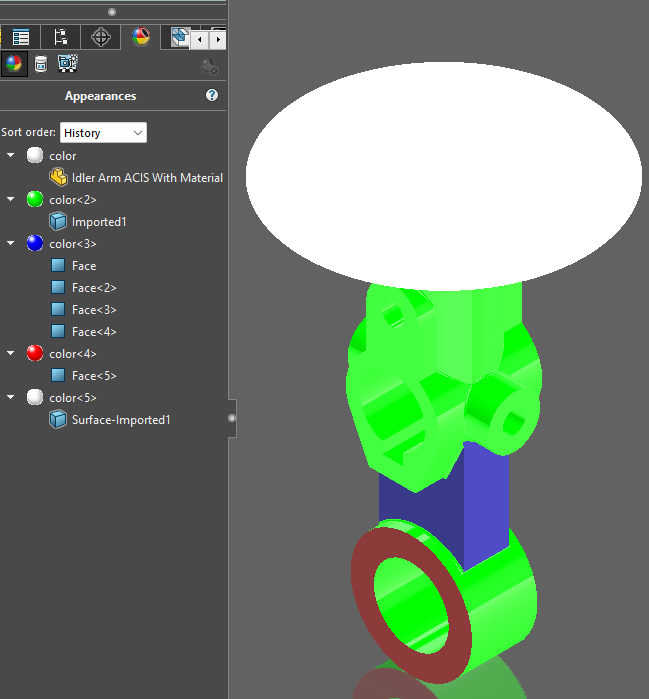
Task: Open Appearances help question mark
Action: (x=212, y=95)
